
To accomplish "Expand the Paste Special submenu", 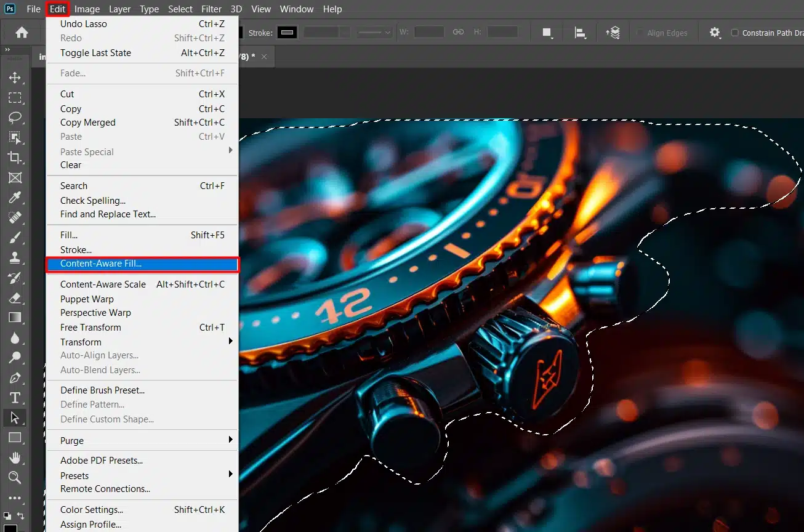I will pos(231,151).
